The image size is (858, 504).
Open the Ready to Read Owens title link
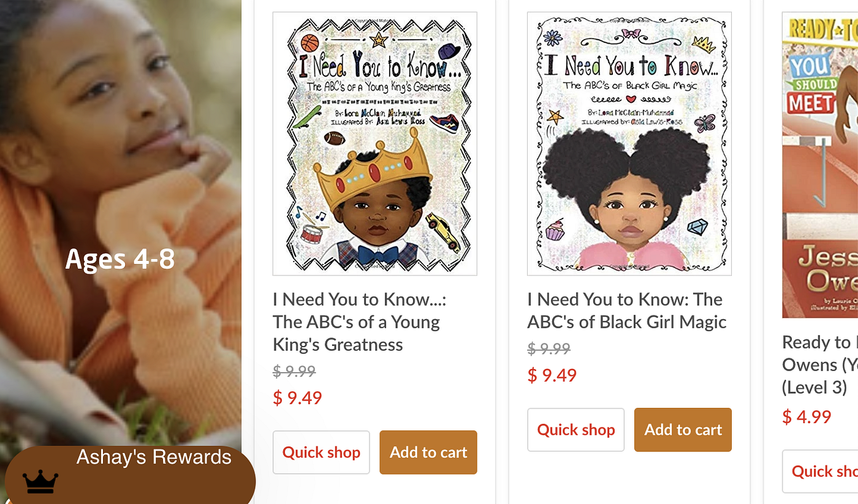pos(820,364)
